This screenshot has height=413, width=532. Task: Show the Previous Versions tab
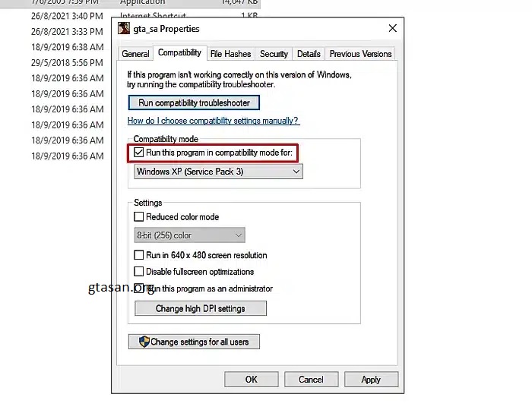tap(361, 54)
